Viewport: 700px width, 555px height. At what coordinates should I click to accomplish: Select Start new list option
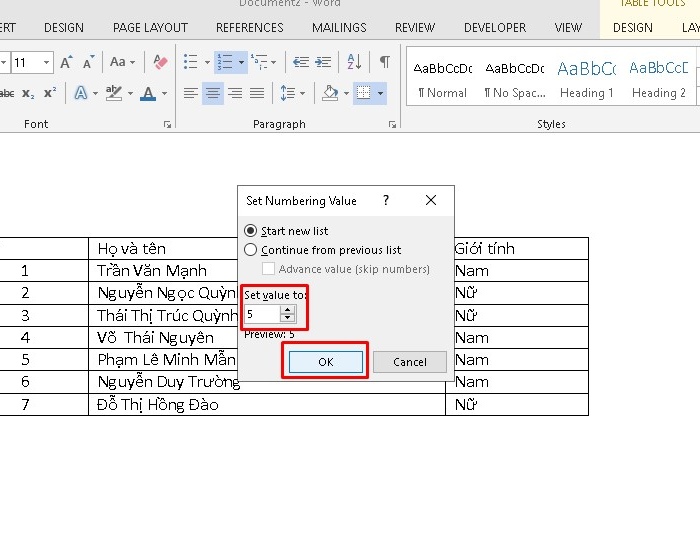tap(286, 231)
